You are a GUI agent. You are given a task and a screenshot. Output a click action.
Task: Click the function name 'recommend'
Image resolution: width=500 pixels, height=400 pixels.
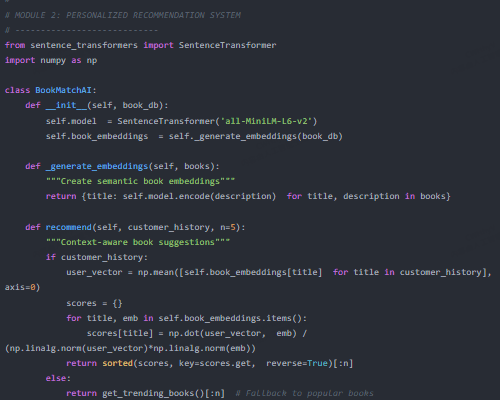point(68,227)
